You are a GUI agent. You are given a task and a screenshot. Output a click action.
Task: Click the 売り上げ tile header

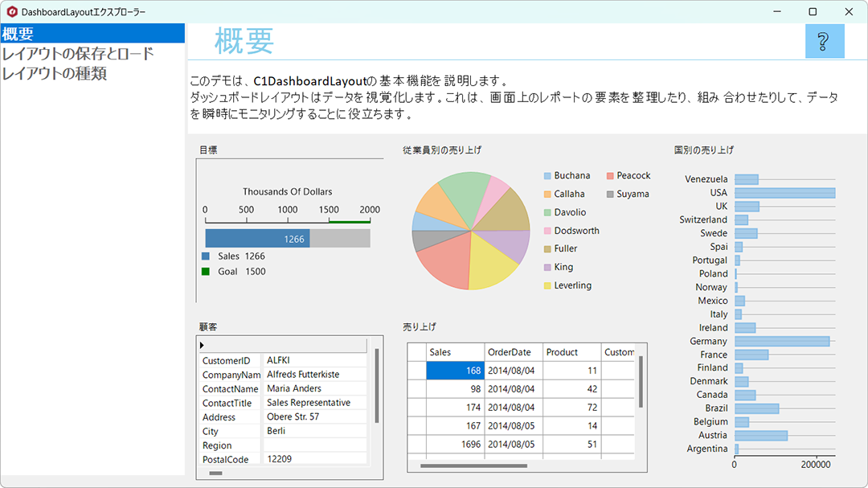[419, 327]
